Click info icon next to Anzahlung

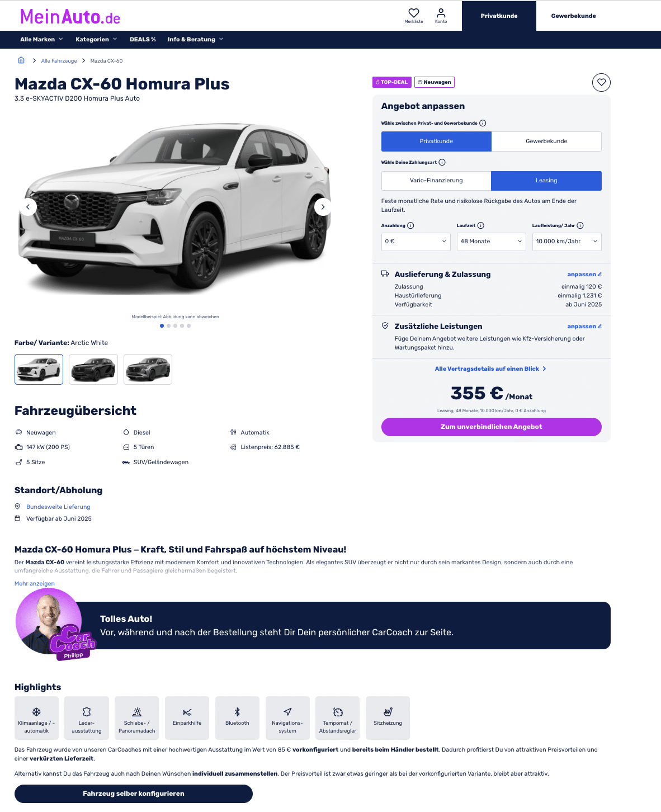410,225
